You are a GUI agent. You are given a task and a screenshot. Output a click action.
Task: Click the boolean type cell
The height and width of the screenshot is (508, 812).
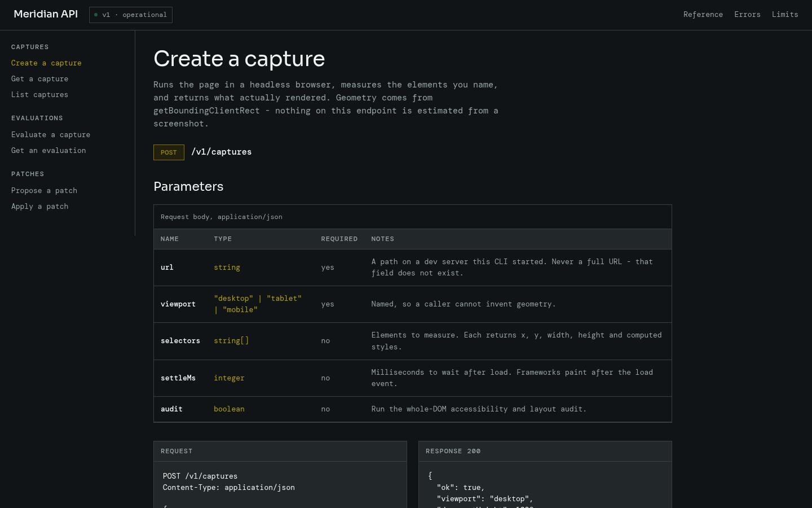(x=229, y=409)
